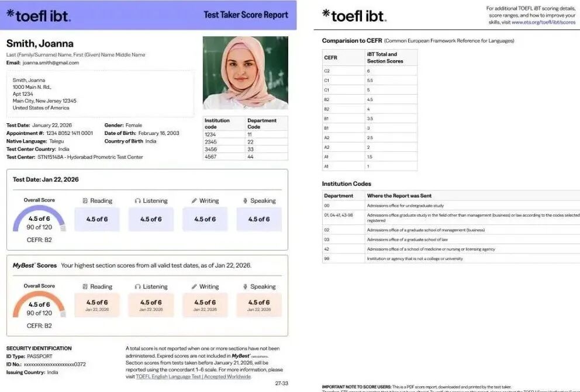Click the address line '1000 Main N. Rd.,'
Viewport: 580px width, 392px height.
tap(32, 87)
